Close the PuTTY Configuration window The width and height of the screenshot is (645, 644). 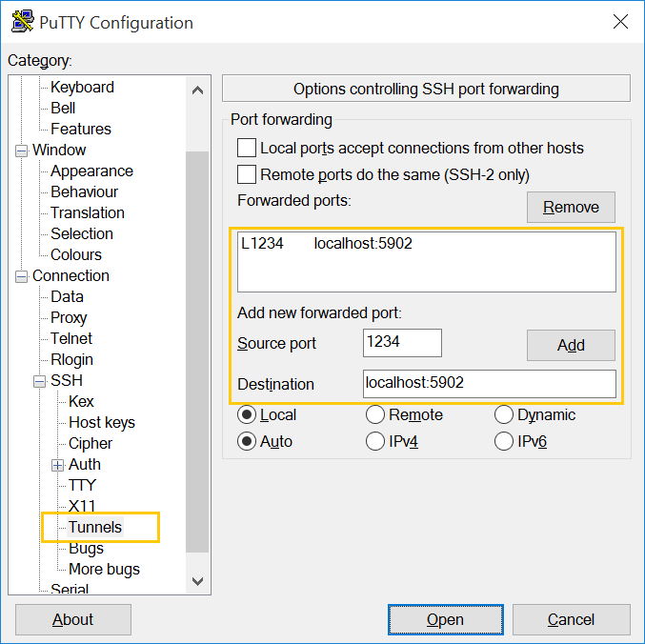620,21
